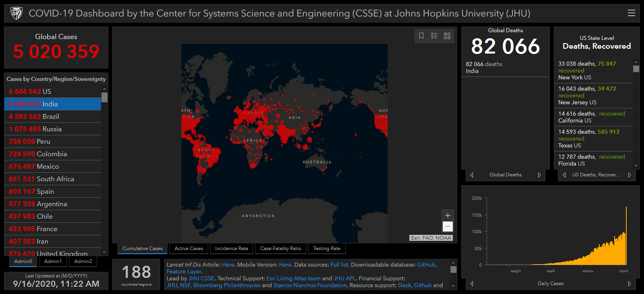Image resolution: width=644 pixels, height=294 pixels.
Task: Switch to Incidence Rate map tab
Action: coord(231,248)
